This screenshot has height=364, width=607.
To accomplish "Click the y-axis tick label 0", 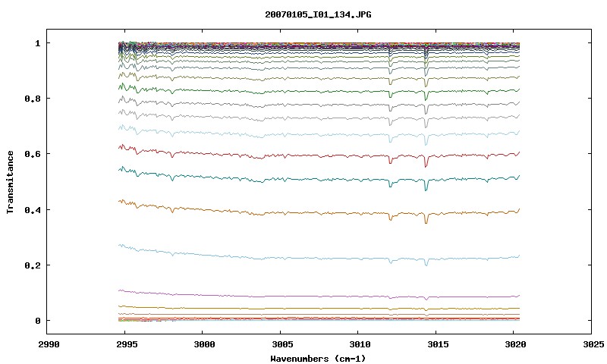I will [x=37, y=321].
